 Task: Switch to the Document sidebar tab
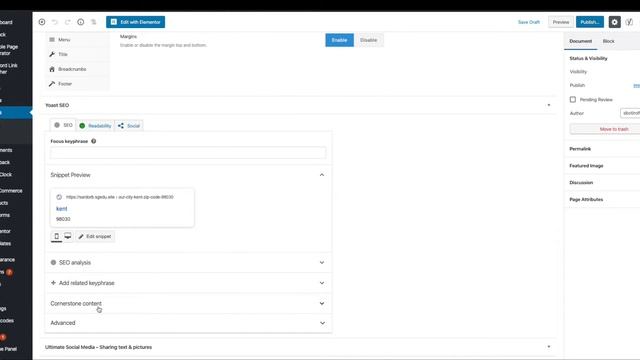point(580,41)
